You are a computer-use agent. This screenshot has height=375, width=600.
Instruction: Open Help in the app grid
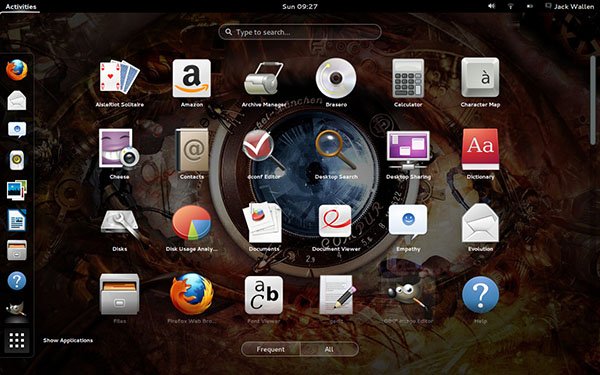tap(480, 295)
